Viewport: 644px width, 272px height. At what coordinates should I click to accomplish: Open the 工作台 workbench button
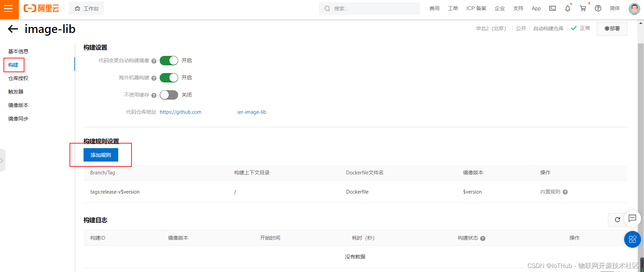(87, 8)
